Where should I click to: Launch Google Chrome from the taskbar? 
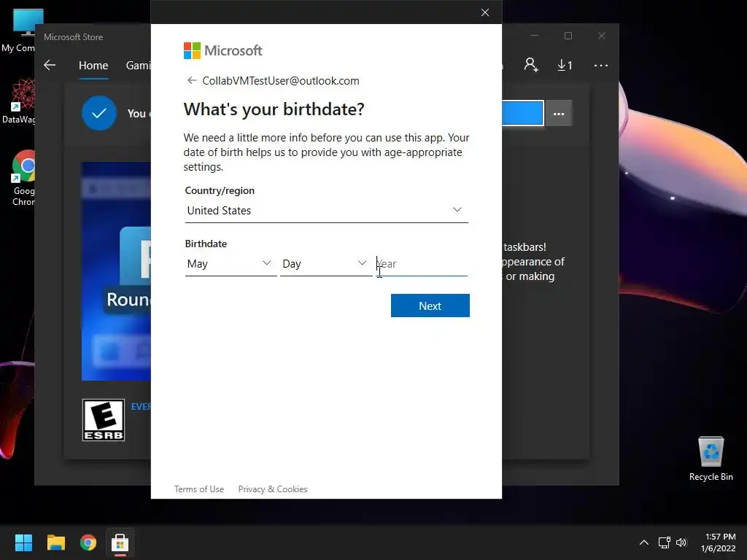click(x=88, y=542)
